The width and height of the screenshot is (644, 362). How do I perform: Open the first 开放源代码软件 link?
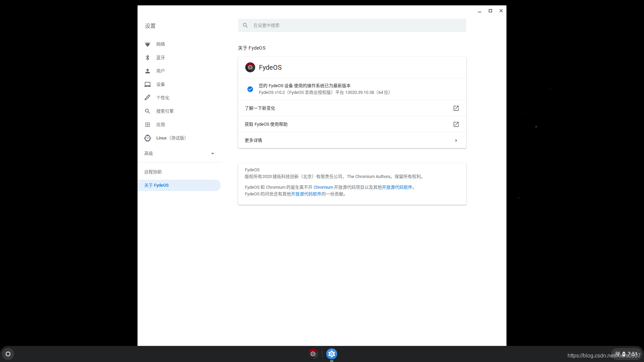click(397, 187)
